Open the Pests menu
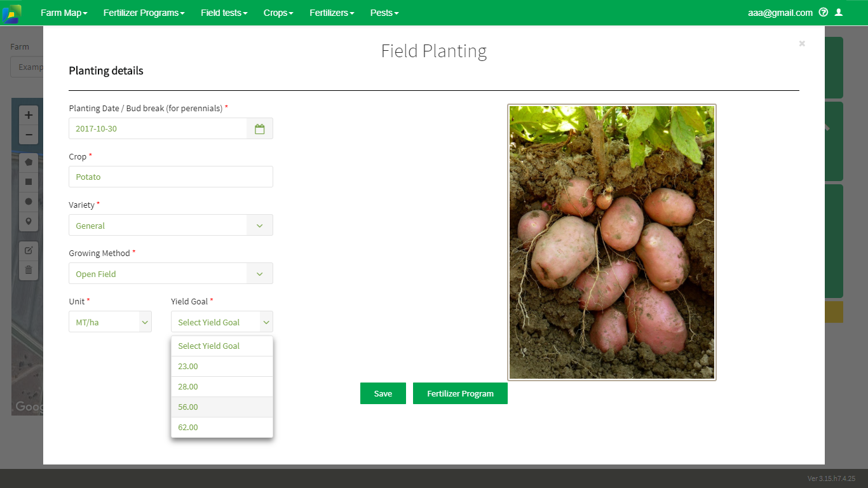Viewport: 868px width, 488px height. [384, 13]
